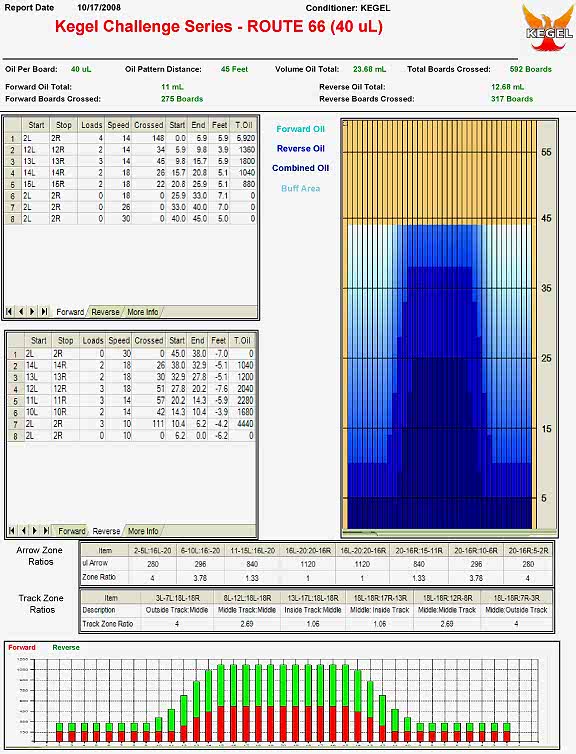
Task: Click Kegel Challenge Series ROUTE 66 title
Action: click(x=219, y=26)
